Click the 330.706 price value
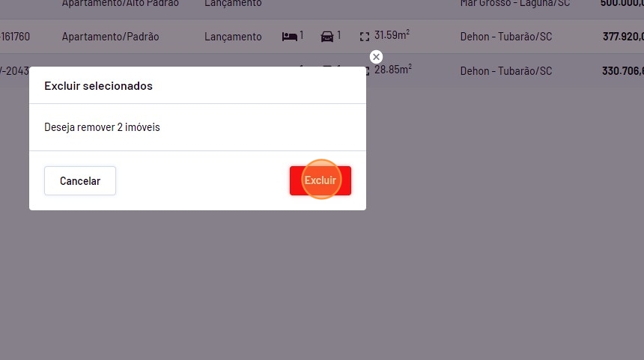This screenshot has height=360, width=644. pyautogui.click(x=622, y=71)
